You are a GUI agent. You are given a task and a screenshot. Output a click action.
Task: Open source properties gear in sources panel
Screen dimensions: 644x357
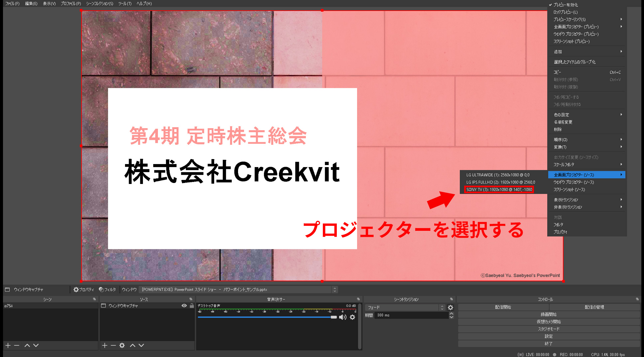pos(122,345)
